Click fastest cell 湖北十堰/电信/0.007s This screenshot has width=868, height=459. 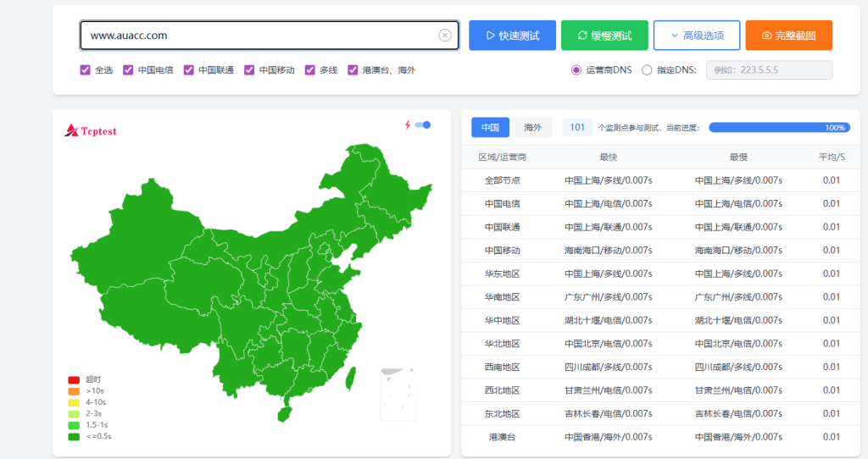tap(609, 320)
